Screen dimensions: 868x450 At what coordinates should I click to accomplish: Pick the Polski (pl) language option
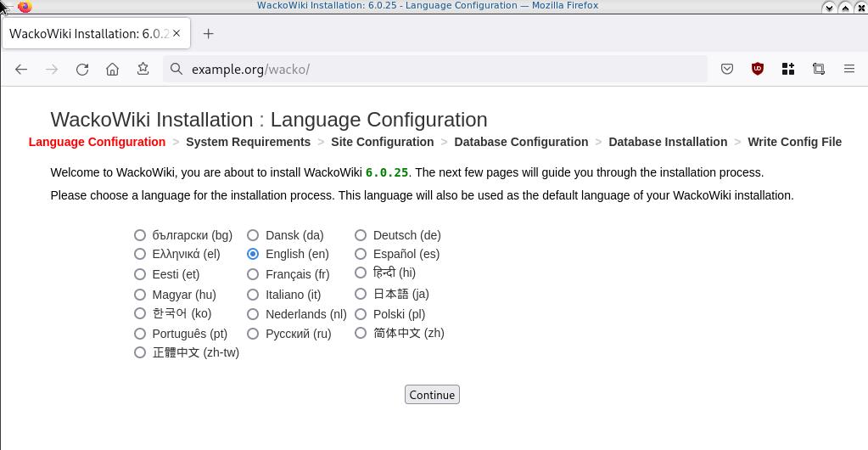click(x=361, y=314)
